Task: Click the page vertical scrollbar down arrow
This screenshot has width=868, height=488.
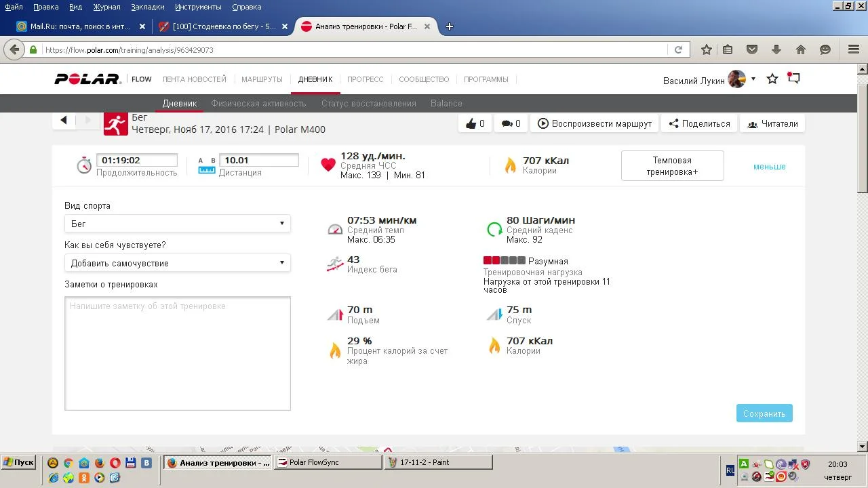Action: click(x=862, y=447)
